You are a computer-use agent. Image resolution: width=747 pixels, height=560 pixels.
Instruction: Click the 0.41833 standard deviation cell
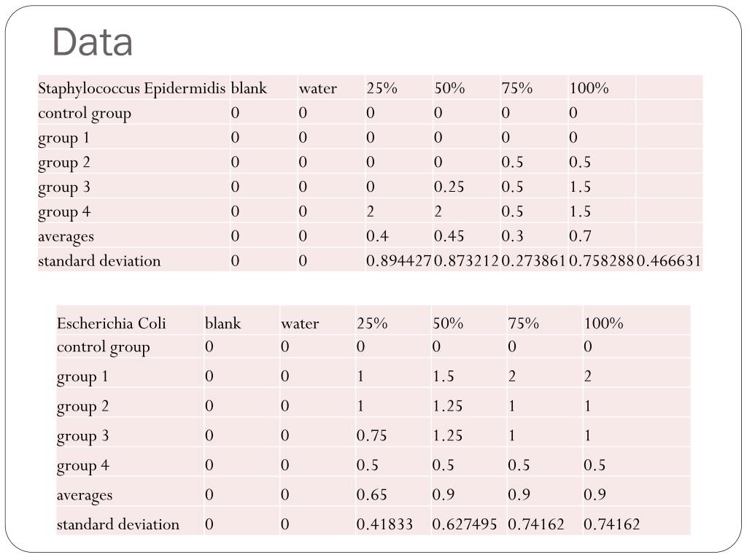[384, 524]
